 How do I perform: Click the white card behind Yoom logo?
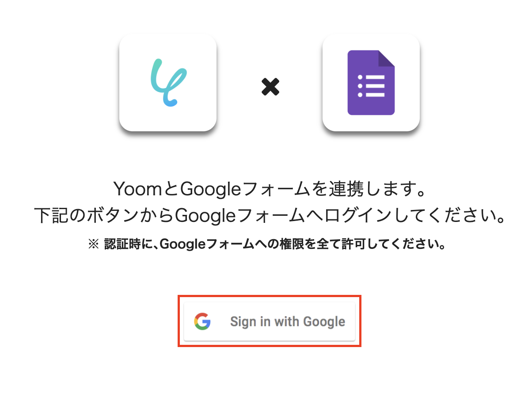point(168,83)
